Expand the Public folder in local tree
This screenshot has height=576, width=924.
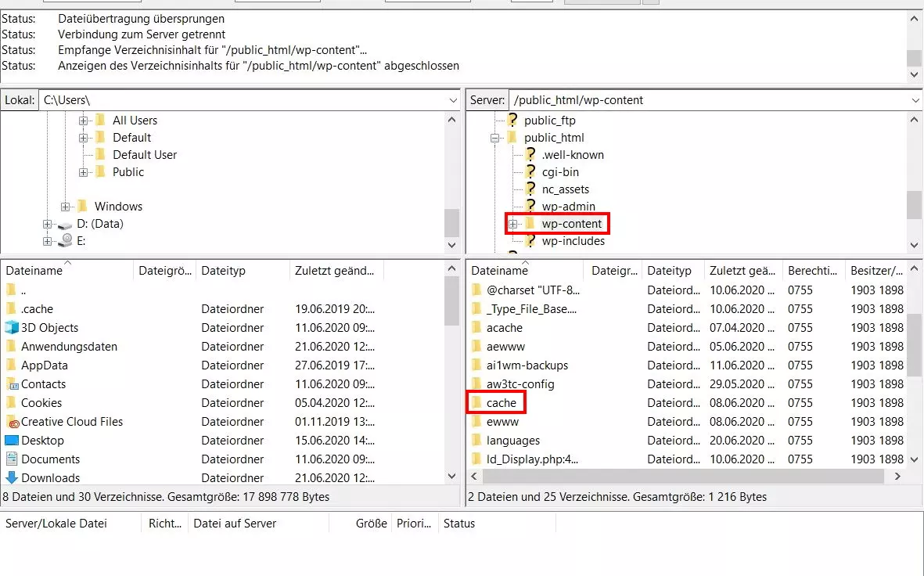[x=83, y=172]
